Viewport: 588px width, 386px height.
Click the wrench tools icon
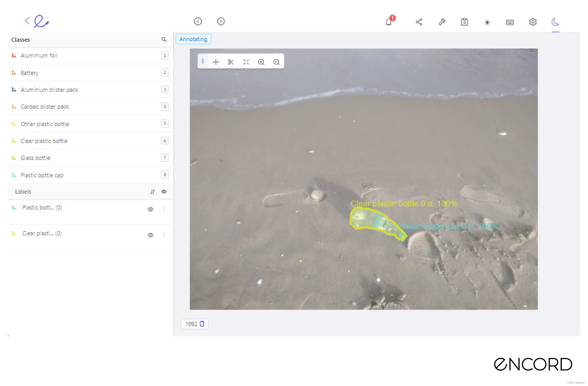(x=442, y=22)
